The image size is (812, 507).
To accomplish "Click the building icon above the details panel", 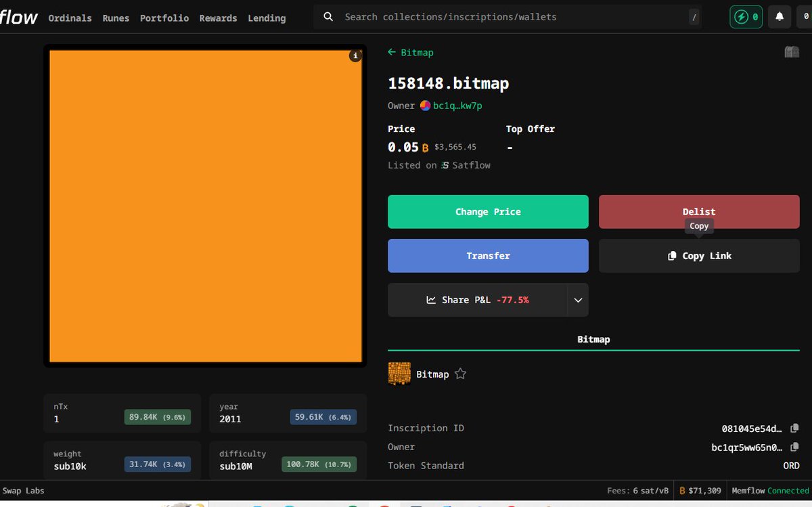I will pyautogui.click(x=791, y=51).
